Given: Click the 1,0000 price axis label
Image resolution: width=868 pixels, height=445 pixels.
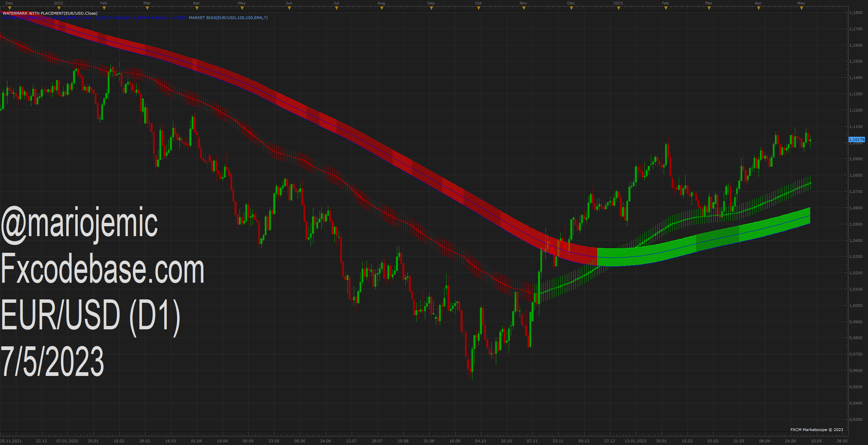Looking at the screenshot, I should [856, 306].
